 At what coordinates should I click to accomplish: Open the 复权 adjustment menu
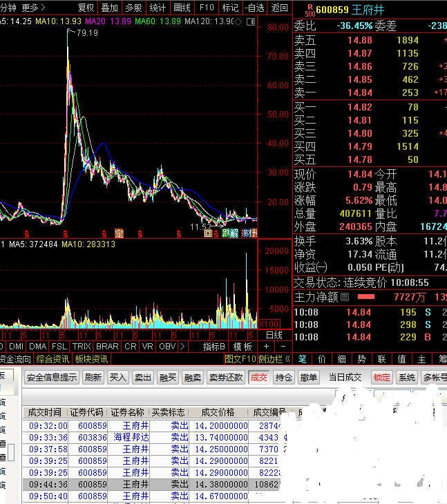tap(86, 8)
